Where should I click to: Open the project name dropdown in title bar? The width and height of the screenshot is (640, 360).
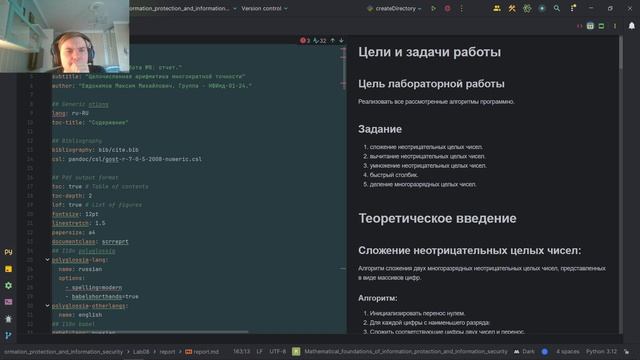coord(183,8)
